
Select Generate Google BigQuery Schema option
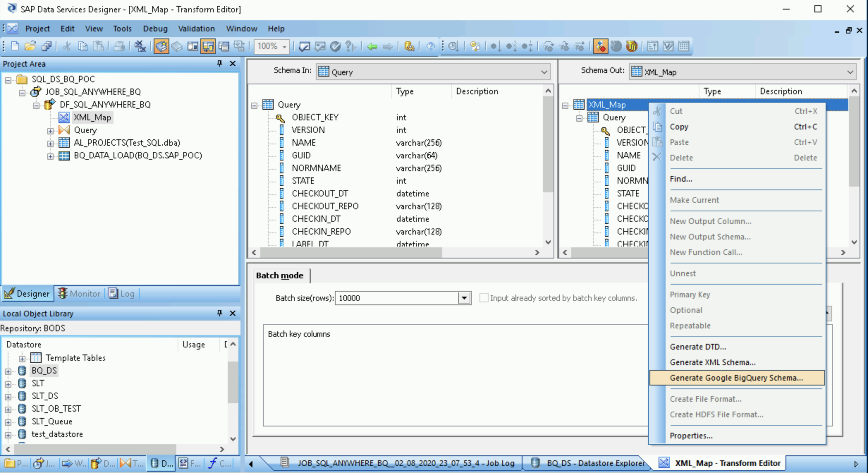click(736, 377)
